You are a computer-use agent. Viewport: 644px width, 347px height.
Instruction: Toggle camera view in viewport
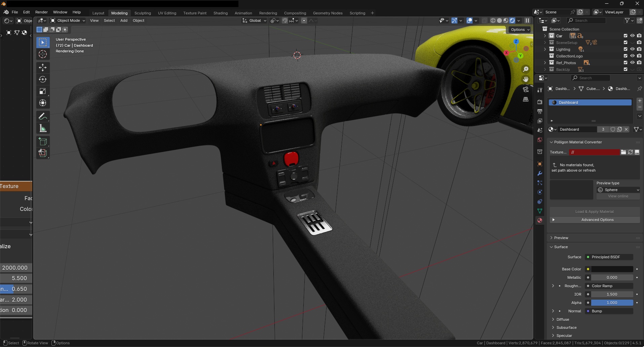[526, 89]
